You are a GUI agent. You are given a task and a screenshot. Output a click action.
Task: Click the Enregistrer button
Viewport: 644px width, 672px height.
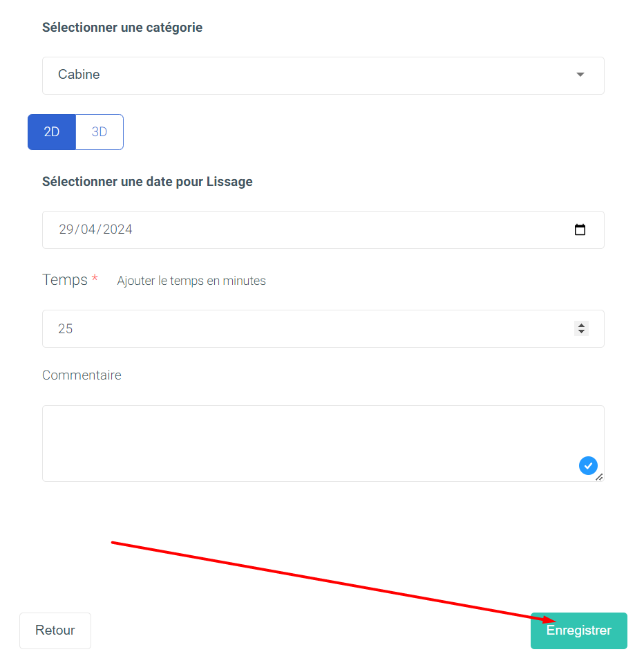578,631
